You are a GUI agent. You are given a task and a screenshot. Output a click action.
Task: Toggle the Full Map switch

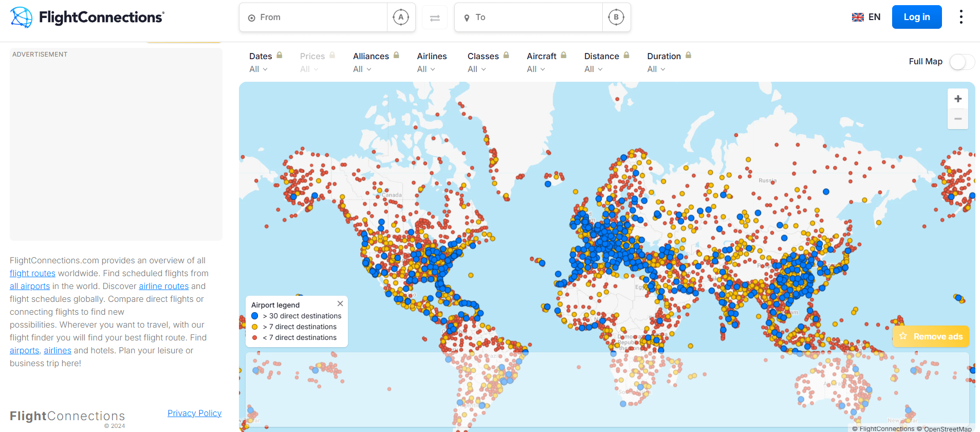tap(962, 62)
